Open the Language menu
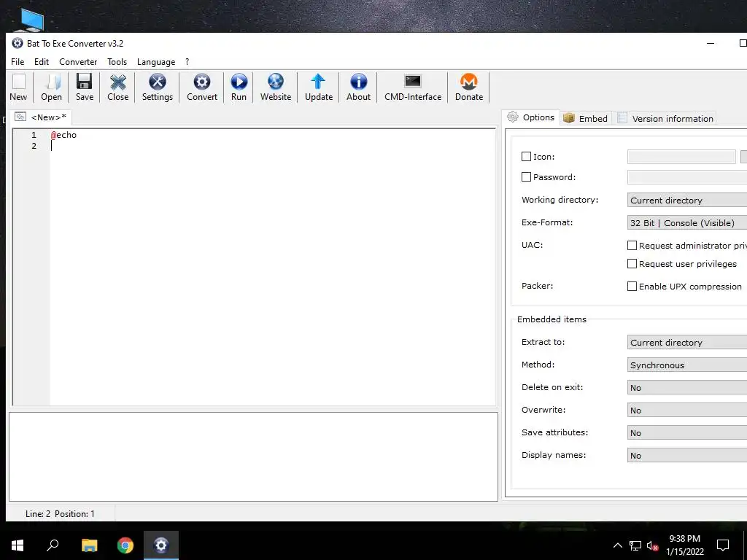The height and width of the screenshot is (560, 747). pyautogui.click(x=156, y=62)
